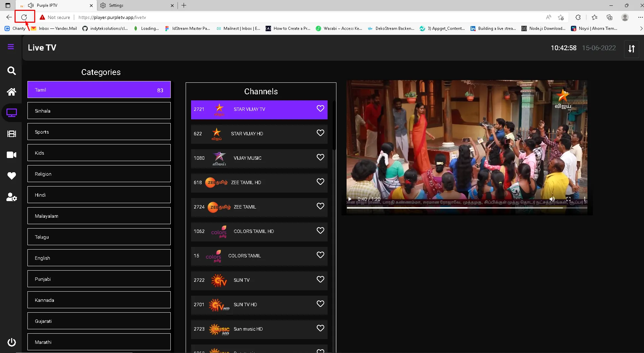Open browser extensions puzzle icon
Image resolution: width=644 pixels, height=353 pixels.
578,17
